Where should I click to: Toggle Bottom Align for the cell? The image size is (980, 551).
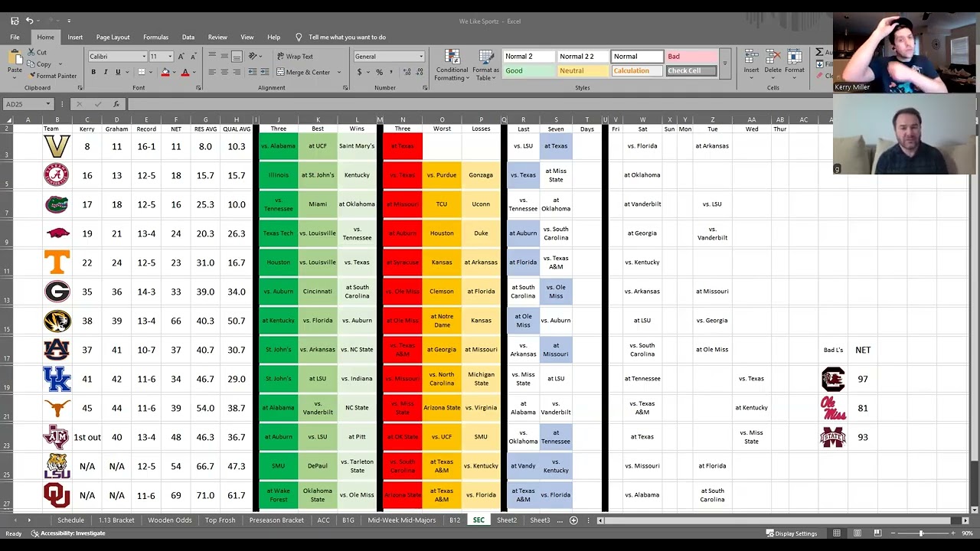(237, 57)
